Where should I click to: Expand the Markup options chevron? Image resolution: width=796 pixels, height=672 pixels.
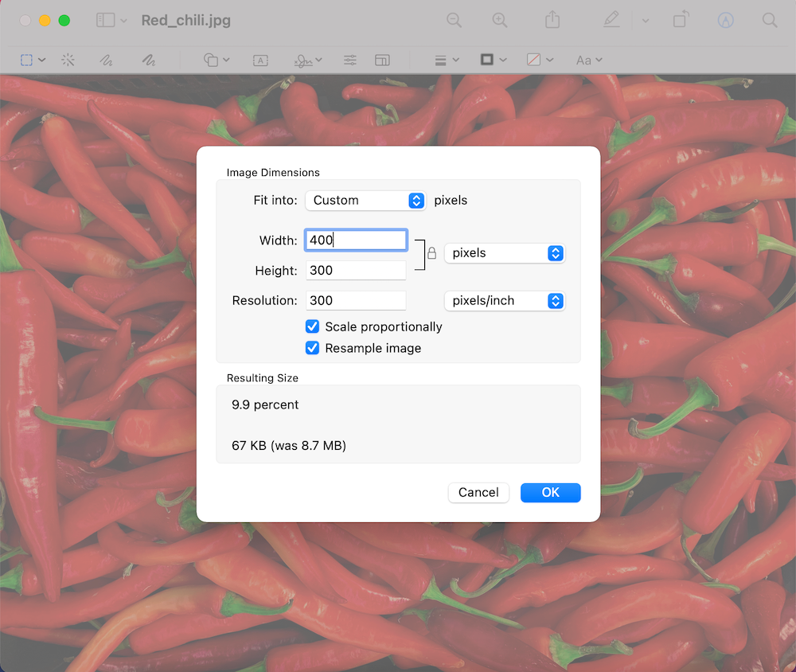pos(646,21)
